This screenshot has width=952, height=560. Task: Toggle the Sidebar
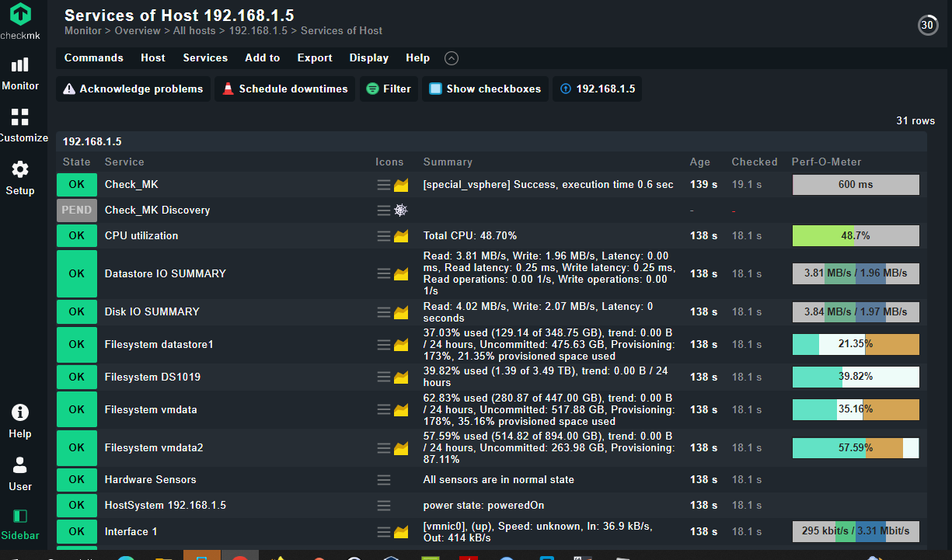[20, 524]
